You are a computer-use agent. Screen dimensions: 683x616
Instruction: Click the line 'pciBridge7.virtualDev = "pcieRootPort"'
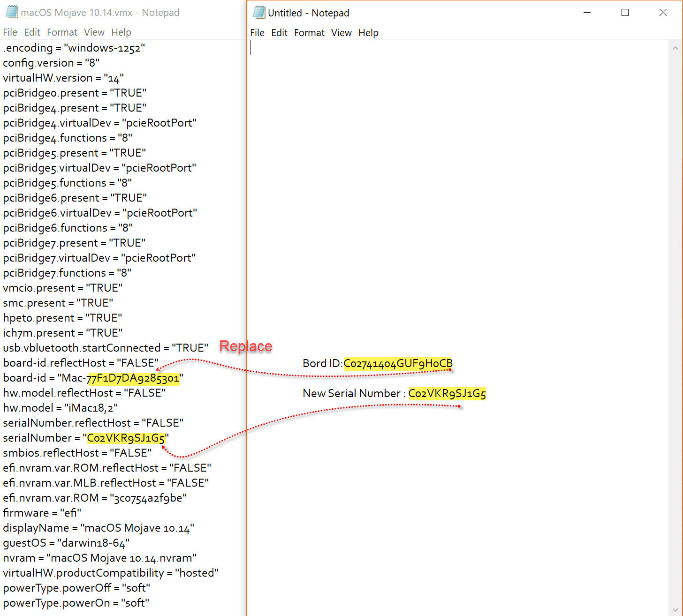(99, 258)
